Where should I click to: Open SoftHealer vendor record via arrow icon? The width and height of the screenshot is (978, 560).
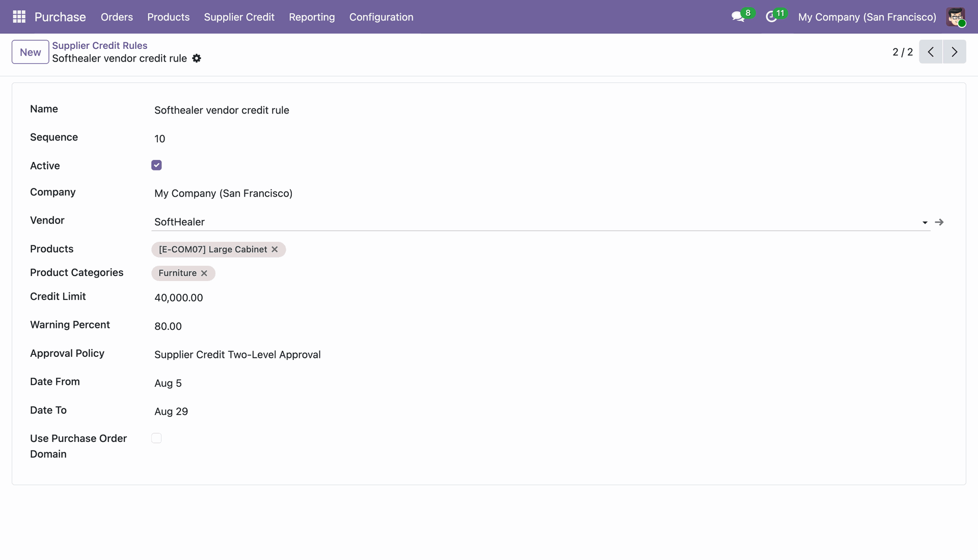click(x=939, y=222)
